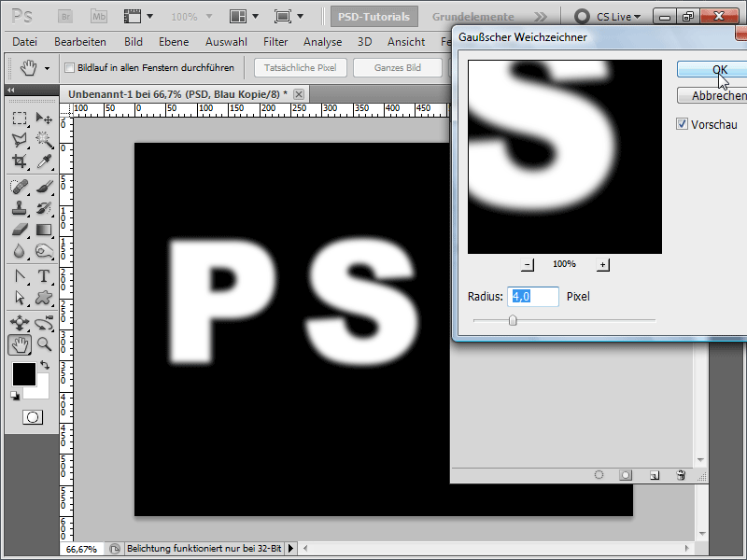
Task: Select the Rectangular Marquee tool
Action: [19, 118]
